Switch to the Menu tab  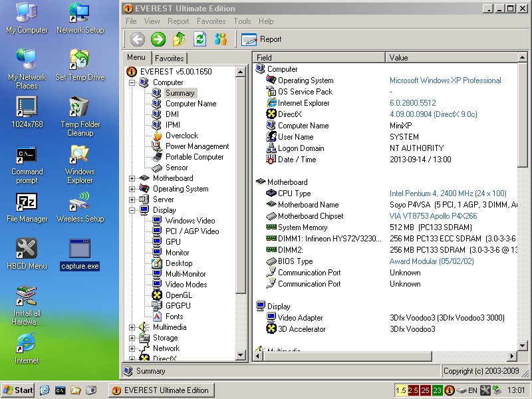point(136,57)
